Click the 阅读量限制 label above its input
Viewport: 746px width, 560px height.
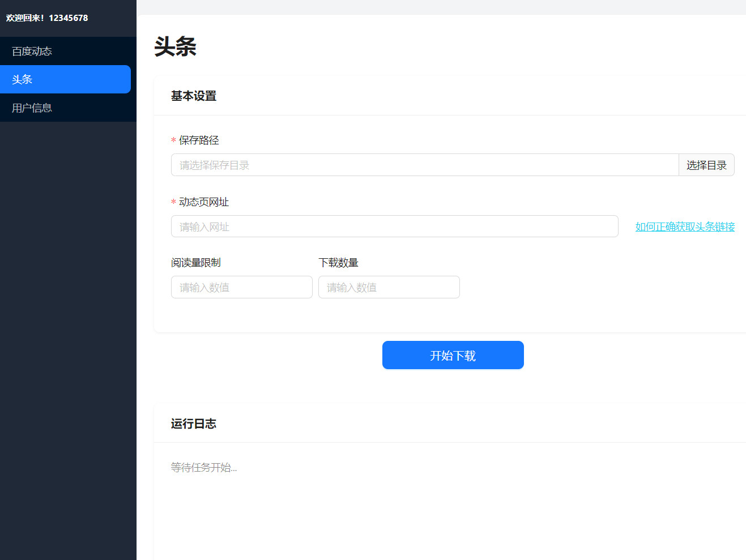pyautogui.click(x=195, y=262)
